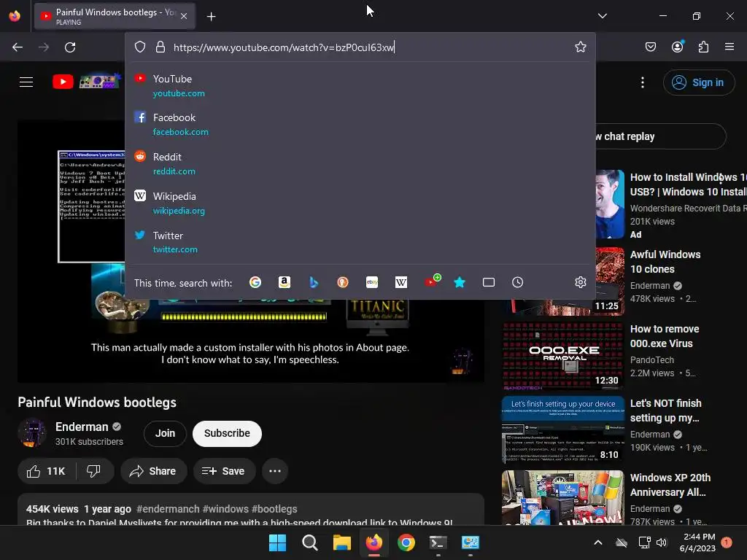
Task: Open Windows Start menu
Action: (277, 542)
